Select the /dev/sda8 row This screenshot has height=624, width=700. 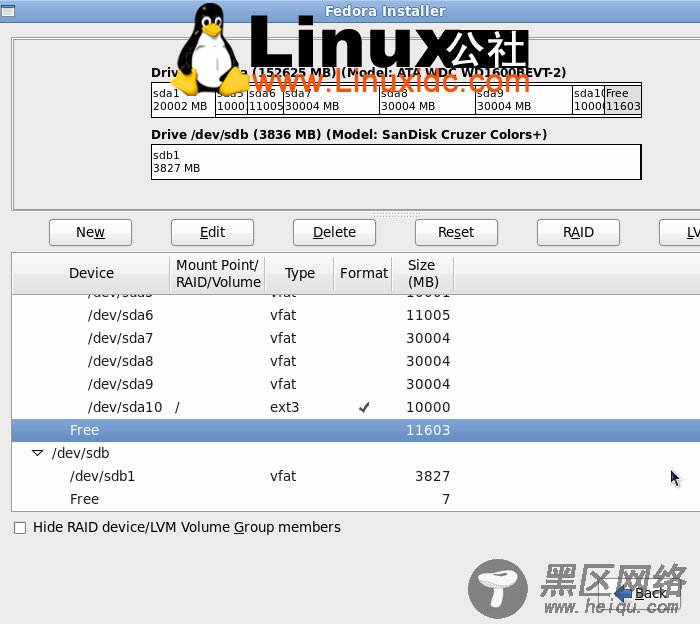[x=356, y=361]
